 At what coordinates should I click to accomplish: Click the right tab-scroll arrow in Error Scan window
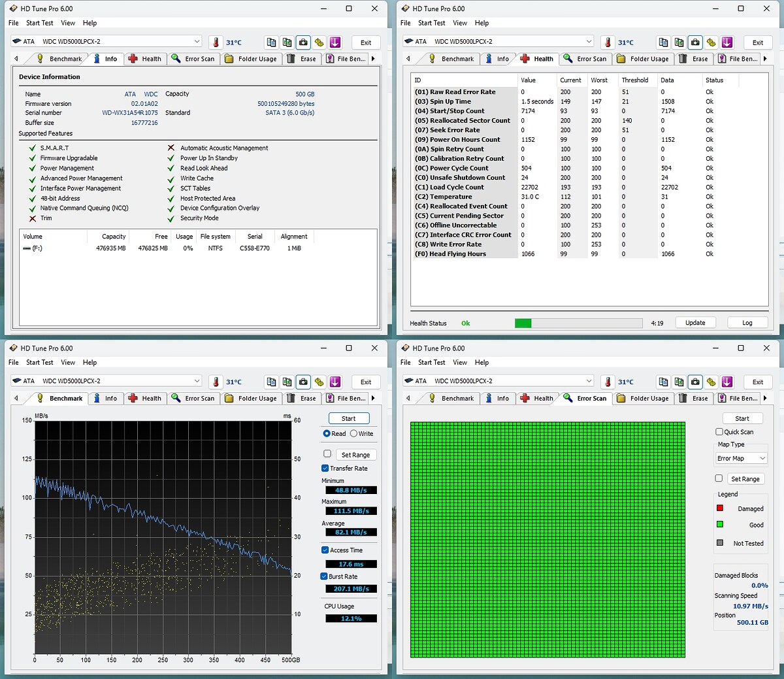coord(765,398)
